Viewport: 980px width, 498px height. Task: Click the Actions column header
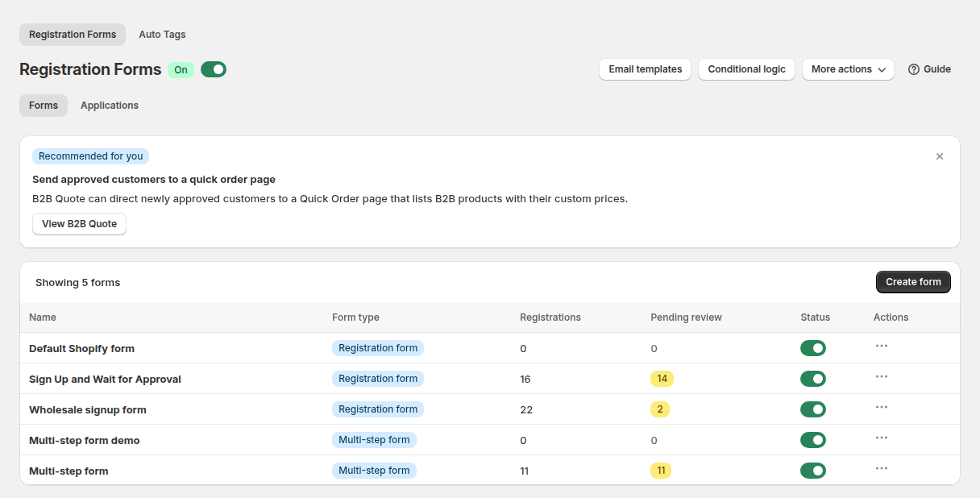891,317
